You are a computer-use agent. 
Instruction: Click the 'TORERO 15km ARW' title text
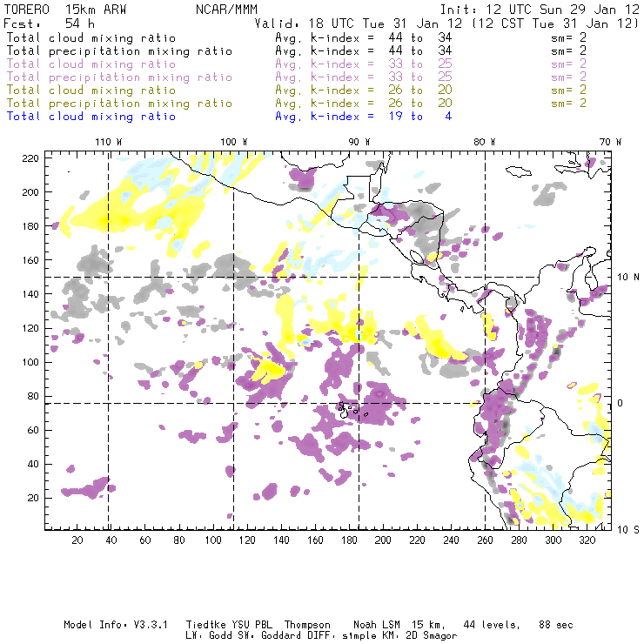(x=65, y=10)
